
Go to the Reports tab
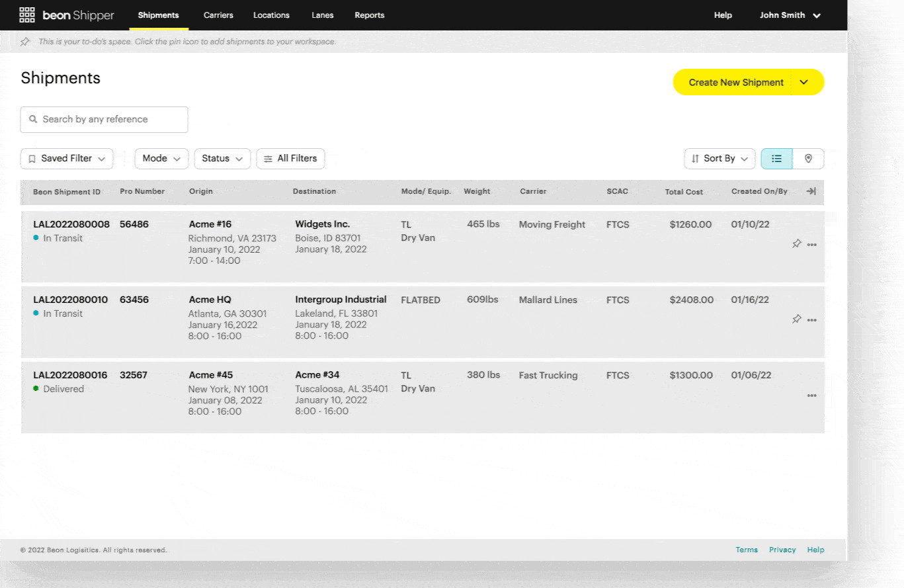pyautogui.click(x=369, y=15)
